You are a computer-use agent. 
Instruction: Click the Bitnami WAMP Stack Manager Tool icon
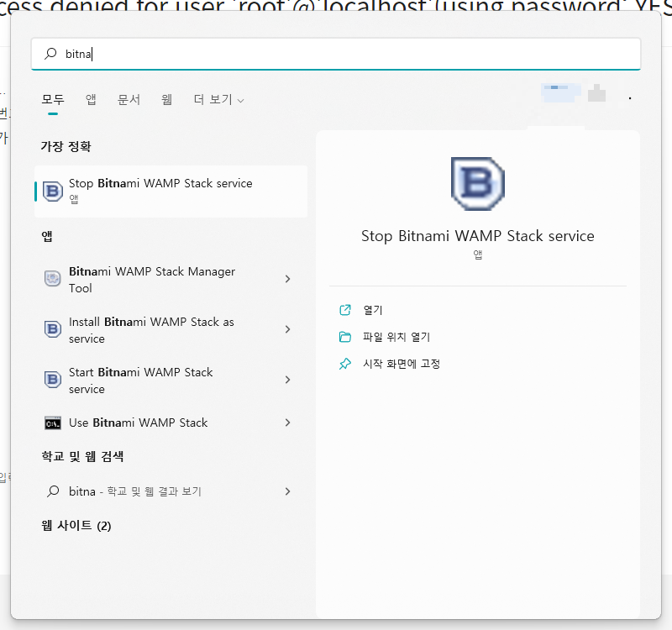click(53, 279)
